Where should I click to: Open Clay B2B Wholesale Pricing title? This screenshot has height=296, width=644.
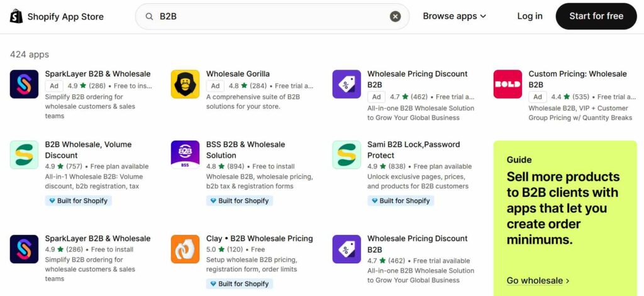(x=259, y=239)
